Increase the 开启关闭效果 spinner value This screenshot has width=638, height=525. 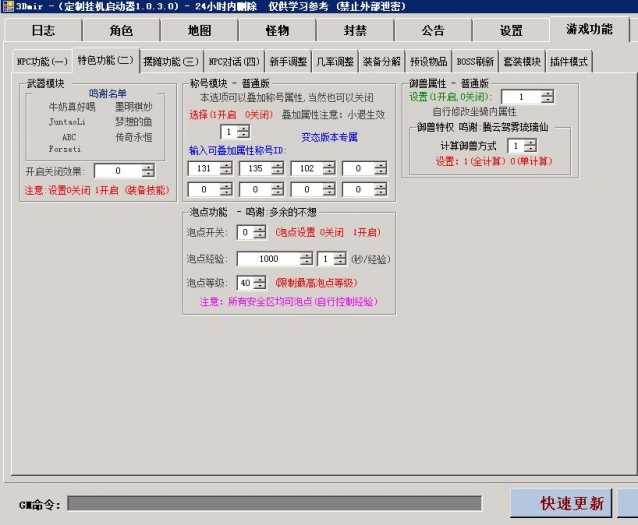(148, 167)
